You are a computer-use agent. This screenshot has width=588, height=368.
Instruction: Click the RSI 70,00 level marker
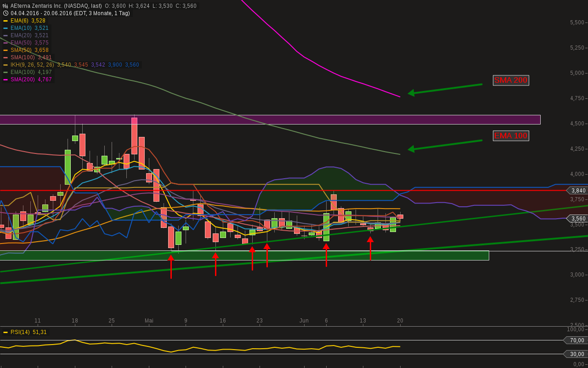[576, 340]
